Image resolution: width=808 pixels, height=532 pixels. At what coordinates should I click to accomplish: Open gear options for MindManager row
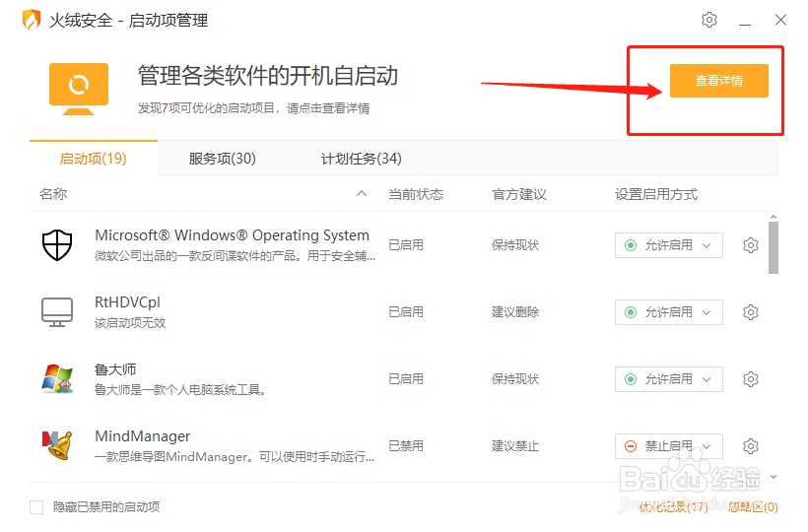coord(750,446)
